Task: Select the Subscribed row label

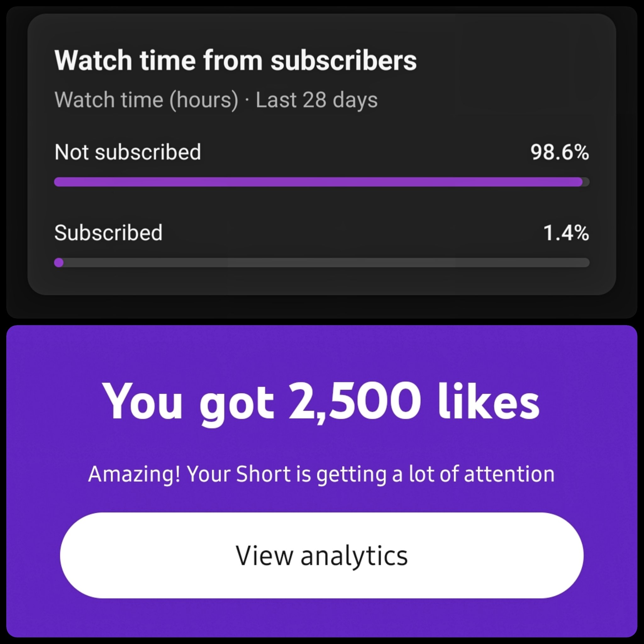Action: click(x=108, y=232)
